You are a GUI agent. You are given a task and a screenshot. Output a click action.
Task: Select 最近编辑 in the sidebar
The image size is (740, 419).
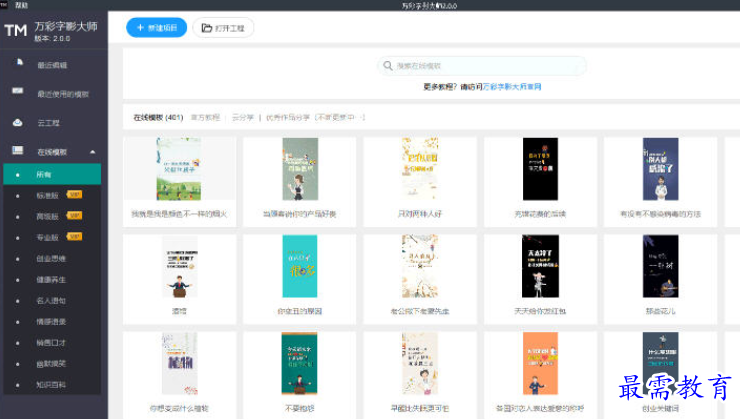[x=52, y=65]
